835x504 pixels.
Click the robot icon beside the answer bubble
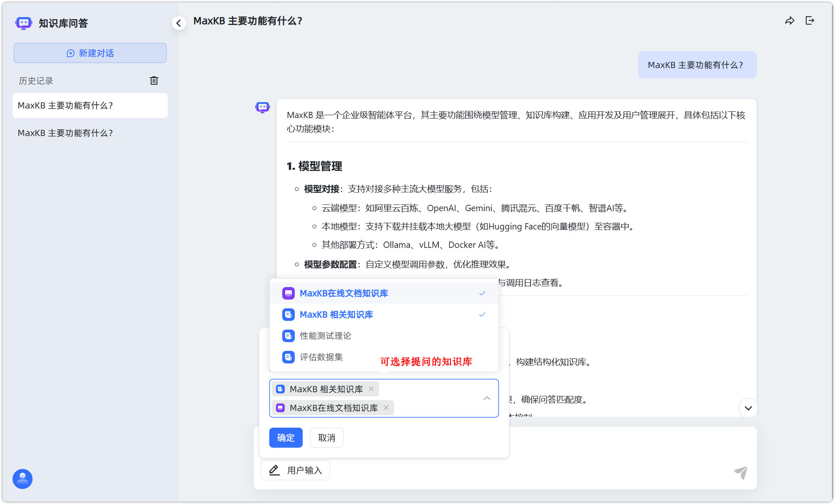pos(262,107)
